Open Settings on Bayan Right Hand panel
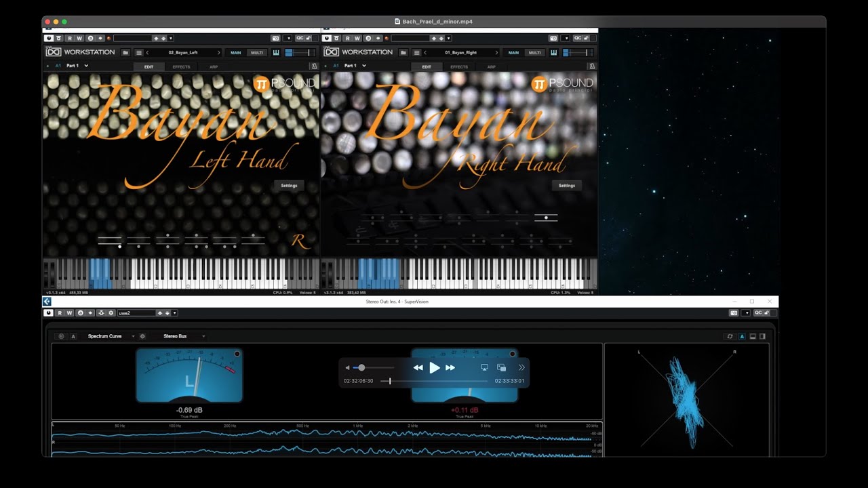868x488 pixels. (x=567, y=185)
